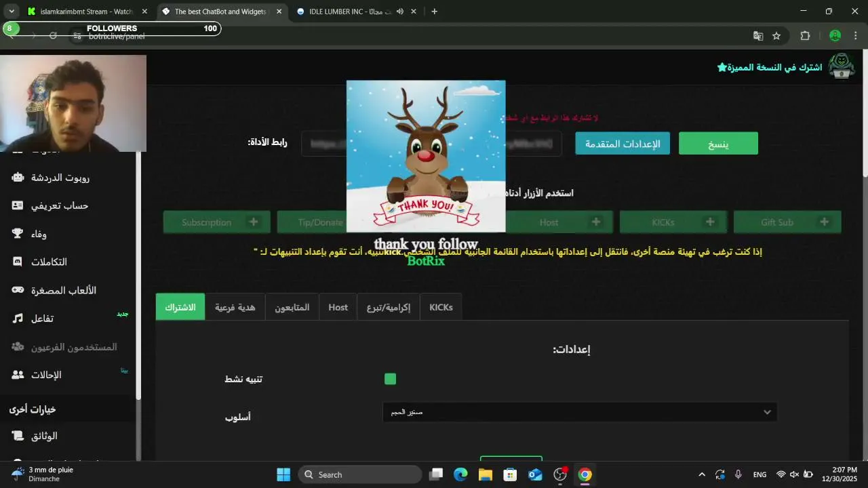Click ينسخ copy button

pos(718,143)
